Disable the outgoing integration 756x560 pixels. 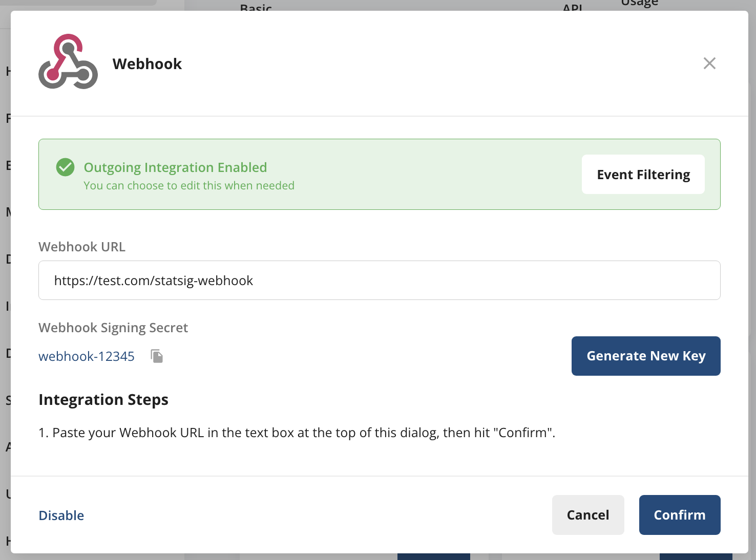tap(61, 515)
